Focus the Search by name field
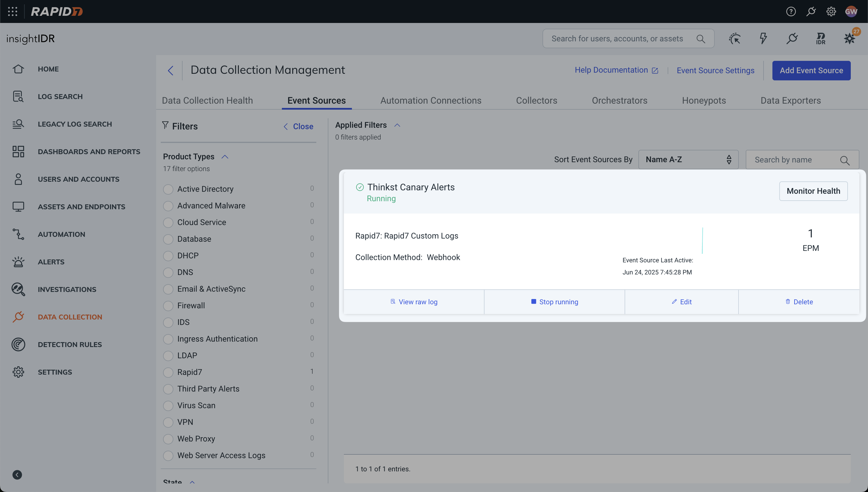Screen dimensions: 868x492 click(802, 160)
